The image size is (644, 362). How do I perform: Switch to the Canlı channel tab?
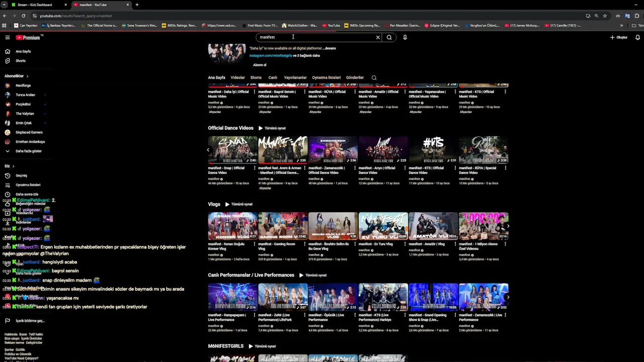click(x=273, y=77)
